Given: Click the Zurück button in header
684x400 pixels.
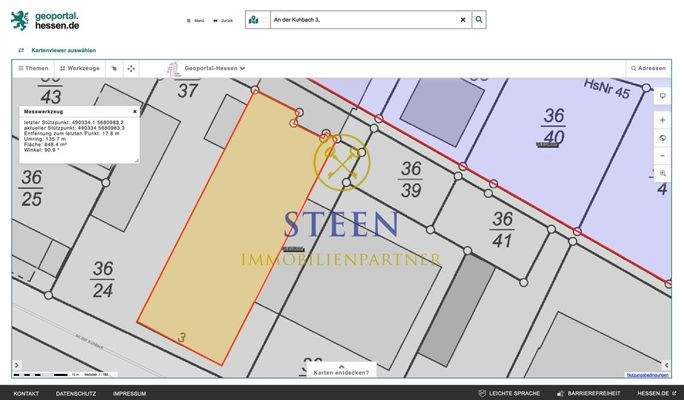Looking at the screenshot, I should (x=223, y=20).
